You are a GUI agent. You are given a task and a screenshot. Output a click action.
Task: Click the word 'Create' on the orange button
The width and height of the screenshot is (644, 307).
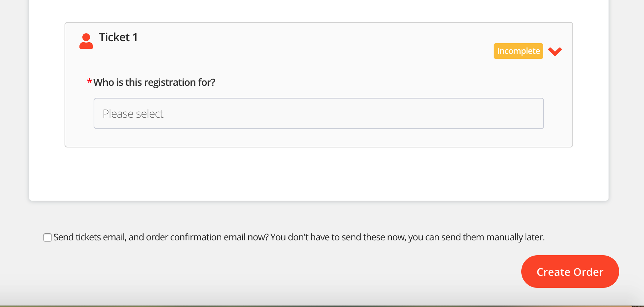pyautogui.click(x=553, y=272)
